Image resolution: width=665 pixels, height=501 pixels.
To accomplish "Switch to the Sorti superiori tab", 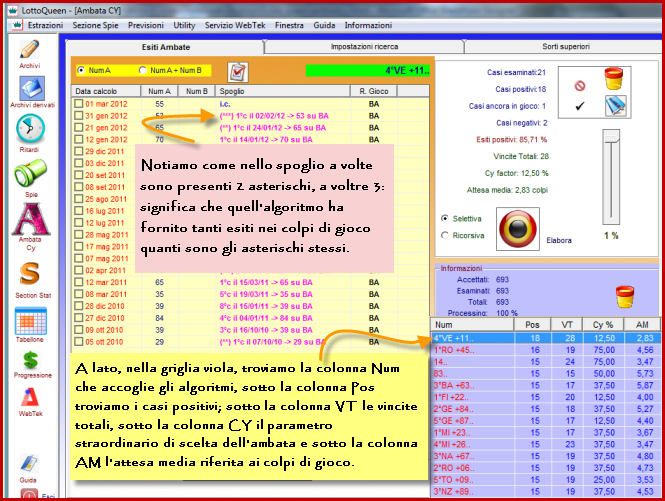I will click(566, 47).
